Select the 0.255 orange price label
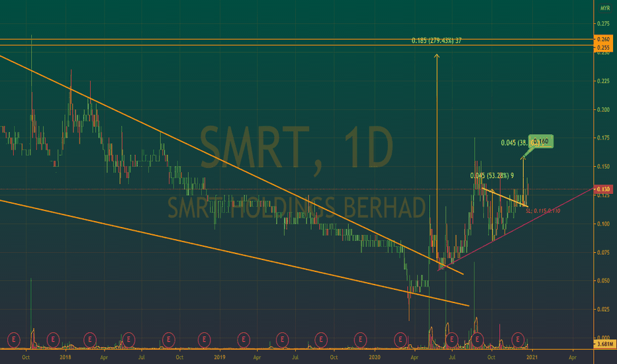 603,48
